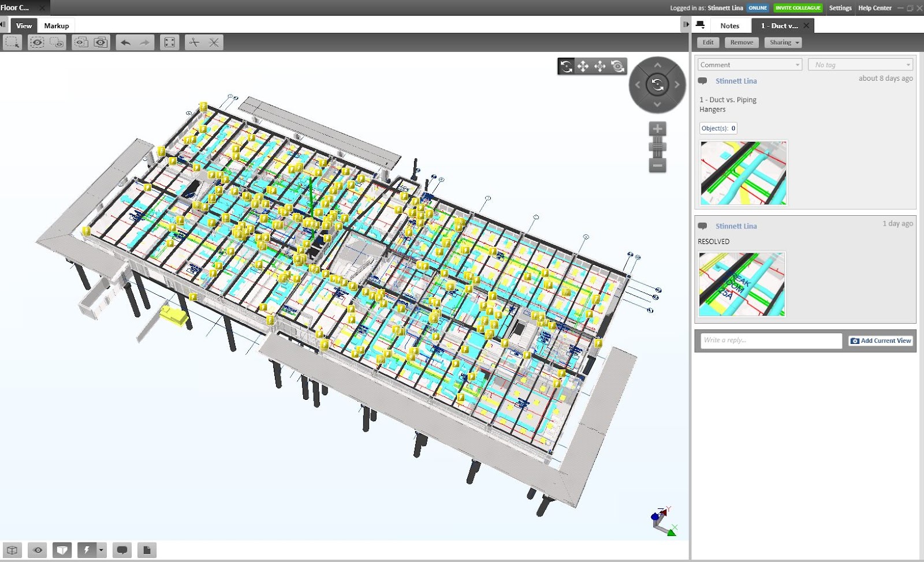Screen dimensions: 924x562
Task: Click Stinnett Lina on the RESOLVED comment
Action: tap(736, 226)
